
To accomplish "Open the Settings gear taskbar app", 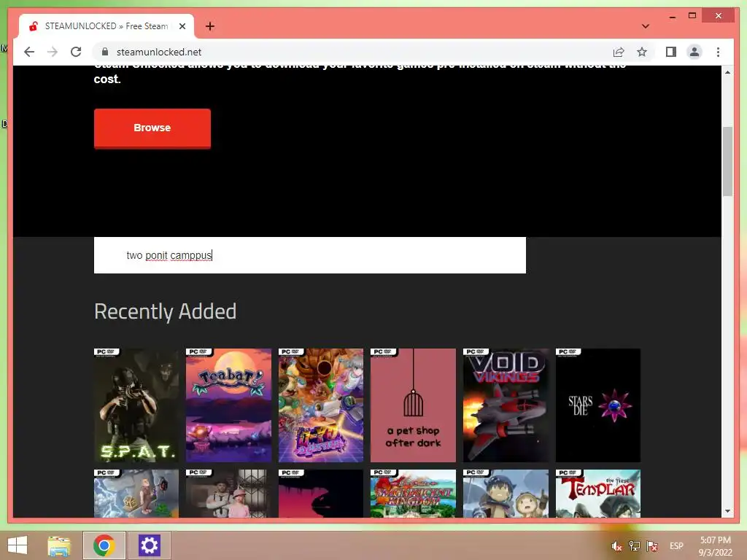I will pyautogui.click(x=149, y=545).
